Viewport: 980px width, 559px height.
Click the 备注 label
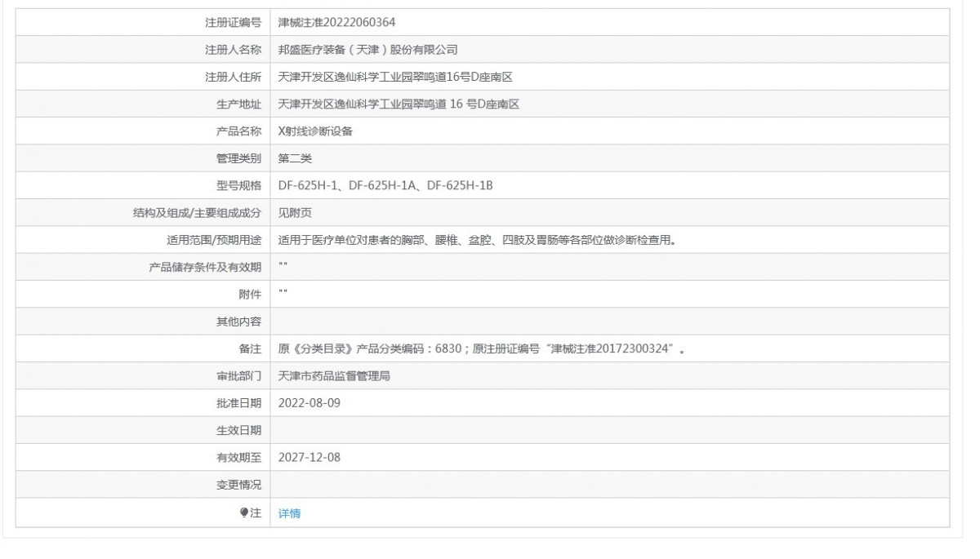pos(250,349)
